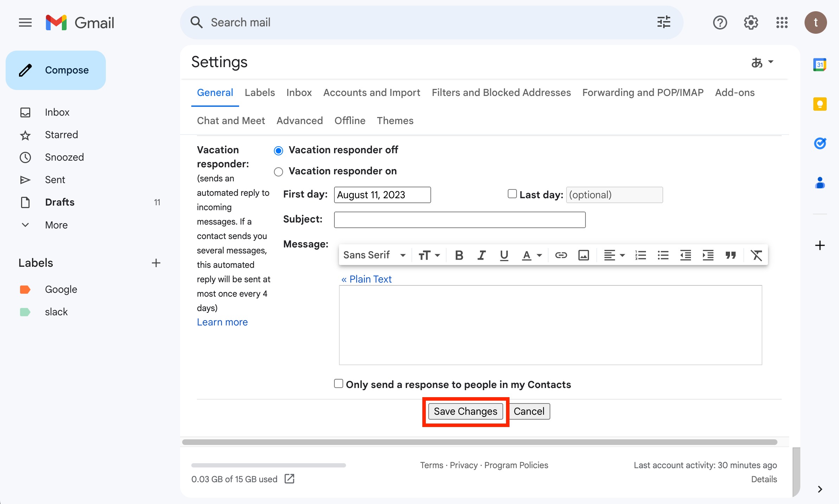Image resolution: width=839 pixels, height=504 pixels.
Task: Open the main menu hamburger icon
Action: click(25, 23)
